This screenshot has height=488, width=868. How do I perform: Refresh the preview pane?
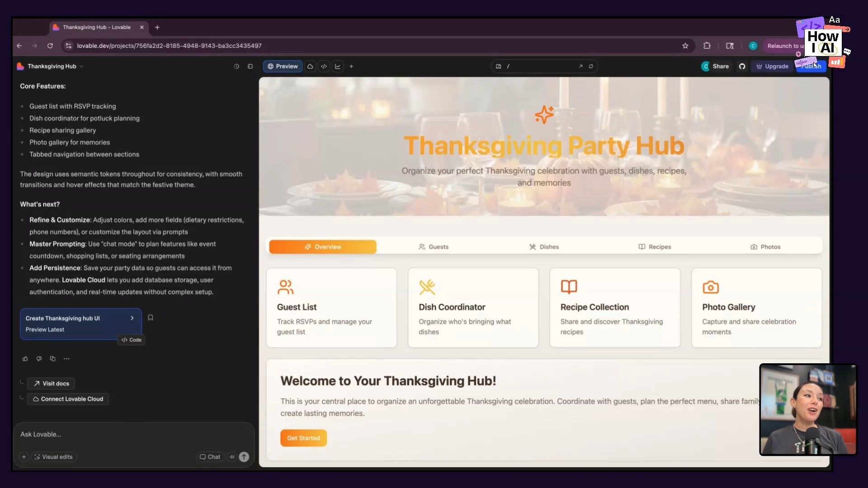click(591, 66)
